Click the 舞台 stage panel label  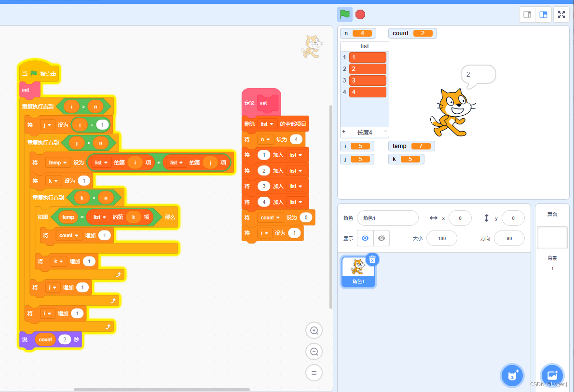coord(552,214)
